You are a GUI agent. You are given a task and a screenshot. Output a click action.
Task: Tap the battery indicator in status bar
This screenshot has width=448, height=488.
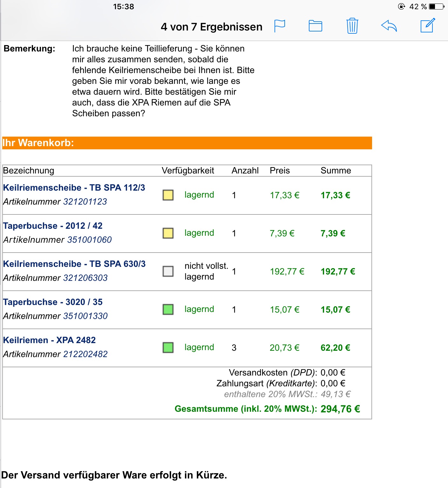tap(437, 7)
